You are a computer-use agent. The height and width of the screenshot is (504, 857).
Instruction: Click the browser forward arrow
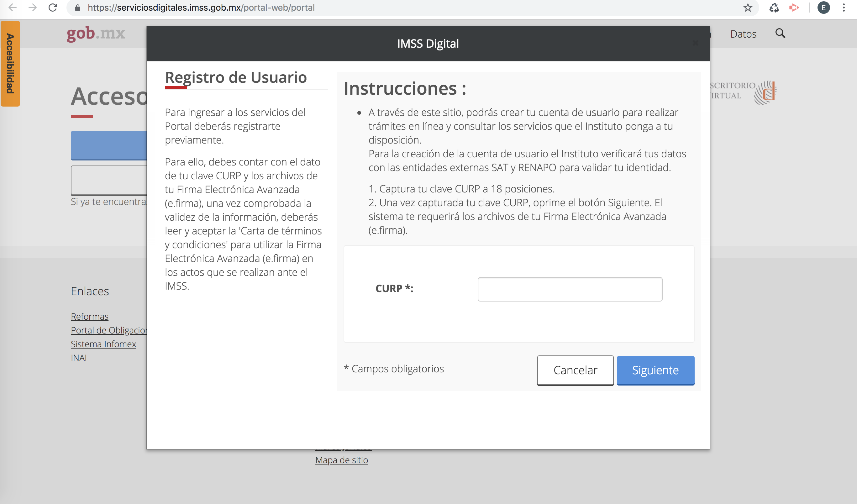[x=33, y=8]
